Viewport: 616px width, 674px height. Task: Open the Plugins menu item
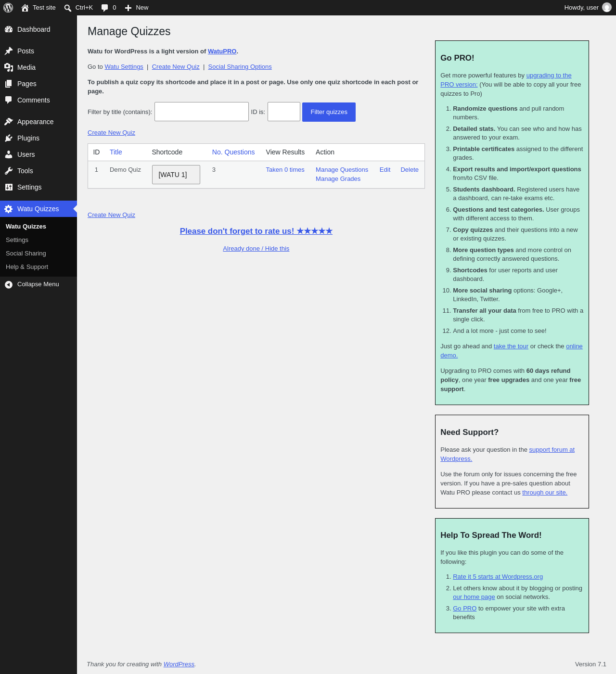38,138
